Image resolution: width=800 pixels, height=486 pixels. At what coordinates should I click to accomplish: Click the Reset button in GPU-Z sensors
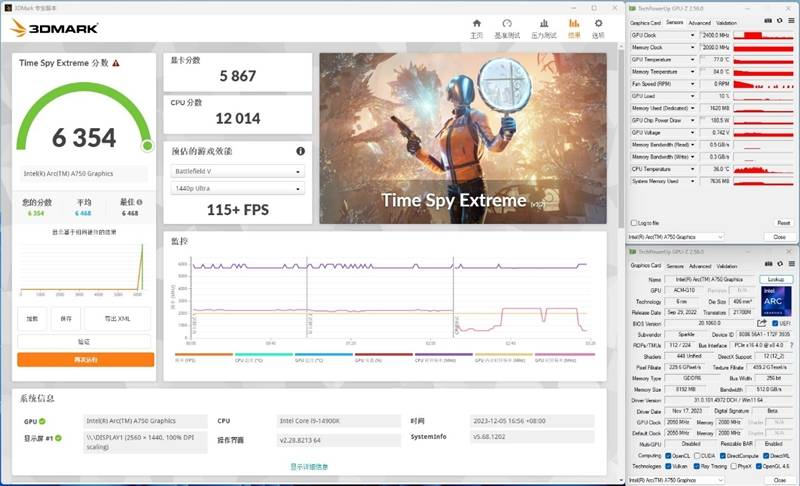tap(782, 223)
